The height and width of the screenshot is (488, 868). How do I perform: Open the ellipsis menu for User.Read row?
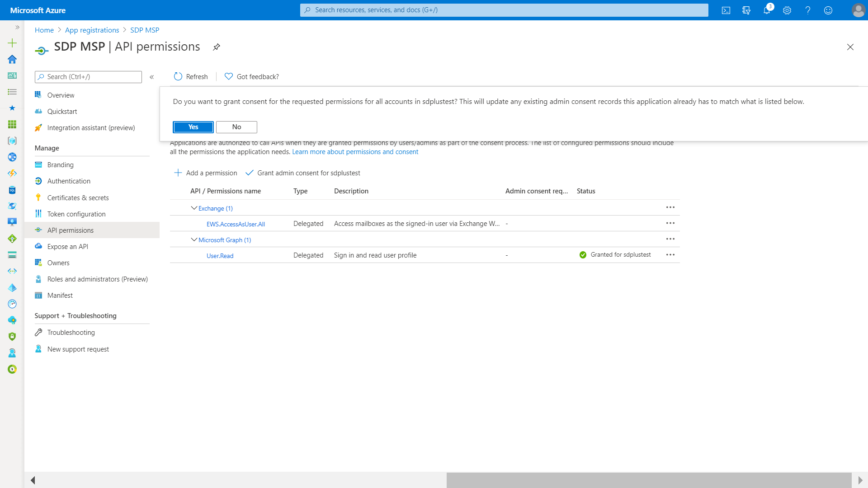tap(670, 255)
